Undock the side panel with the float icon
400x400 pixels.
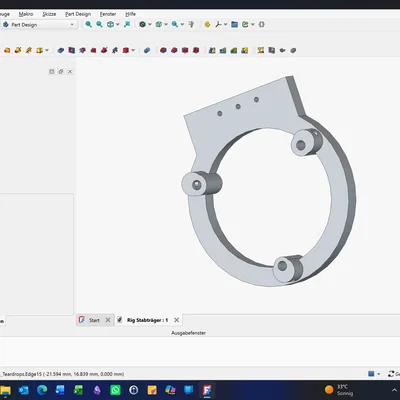point(61,71)
